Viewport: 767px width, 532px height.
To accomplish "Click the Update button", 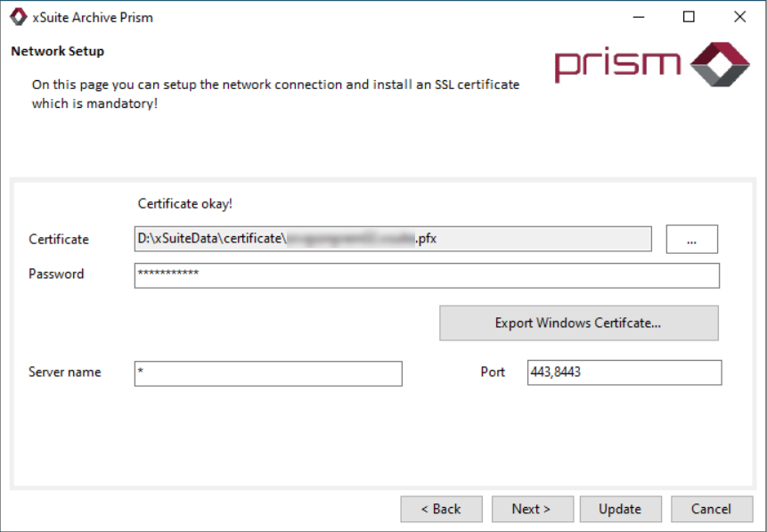I will (x=620, y=509).
